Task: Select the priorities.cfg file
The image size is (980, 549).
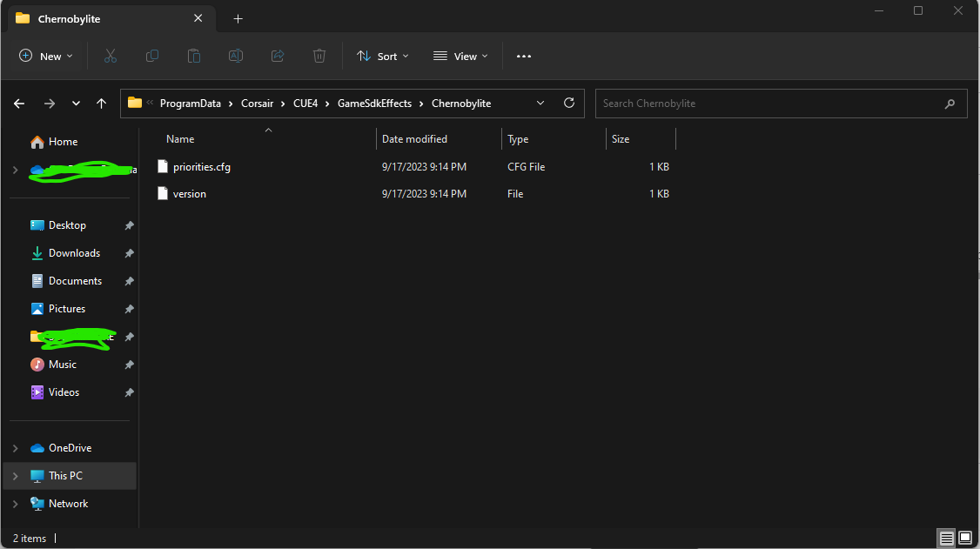Action: pos(202,167)
